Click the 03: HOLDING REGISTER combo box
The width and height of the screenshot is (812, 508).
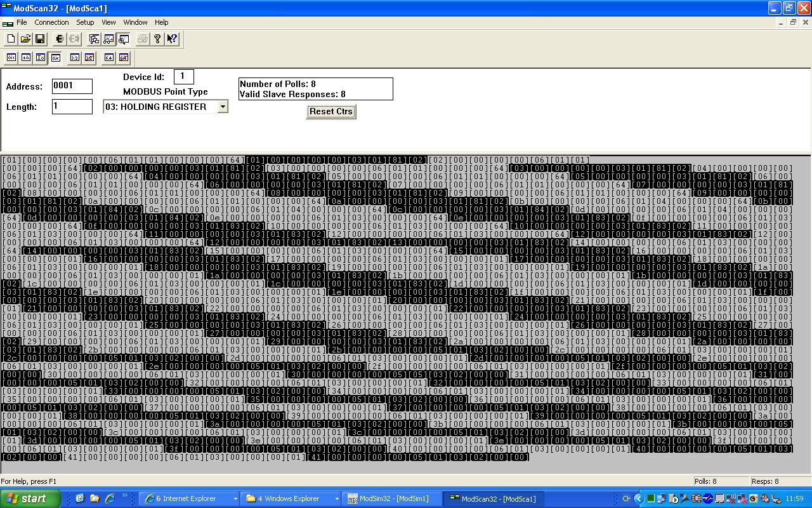pos(166,107)
